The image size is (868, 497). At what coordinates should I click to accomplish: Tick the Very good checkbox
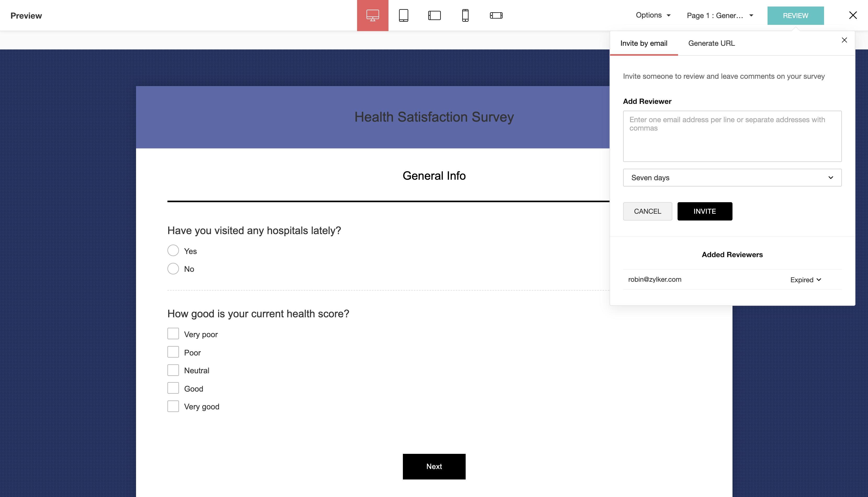(173, 406)
